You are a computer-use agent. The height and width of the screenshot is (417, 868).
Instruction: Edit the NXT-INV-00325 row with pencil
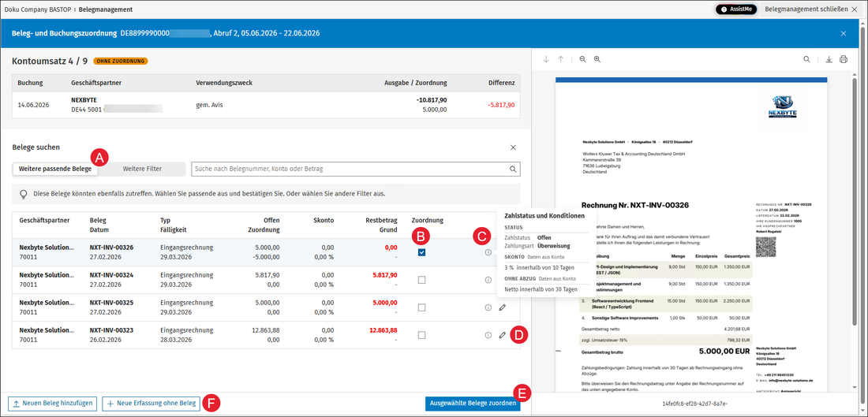pyautogui.click(x=502, y=307)
